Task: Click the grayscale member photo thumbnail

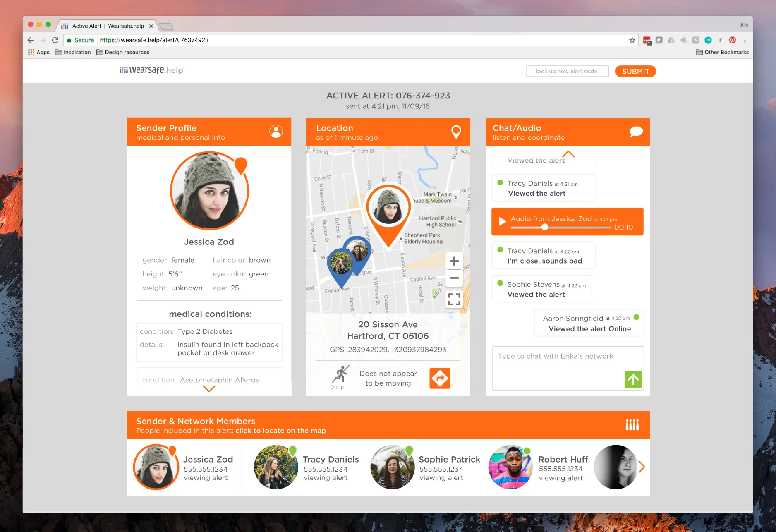Action: [x=616, y=467]
